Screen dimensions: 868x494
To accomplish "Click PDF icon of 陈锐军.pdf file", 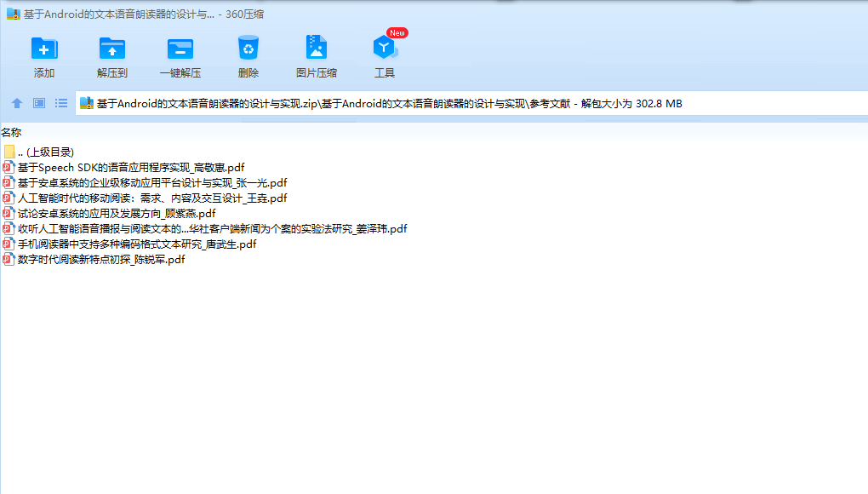I will click(9, 259).
